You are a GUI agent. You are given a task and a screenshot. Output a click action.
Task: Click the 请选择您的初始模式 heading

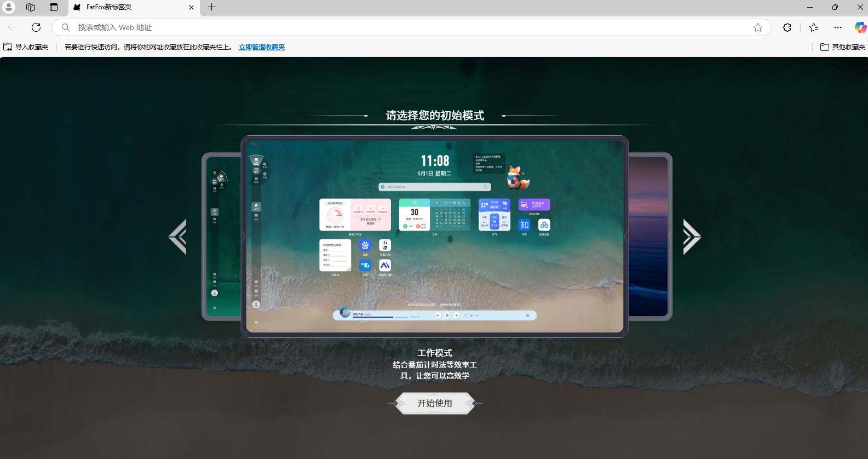(435, 116)
